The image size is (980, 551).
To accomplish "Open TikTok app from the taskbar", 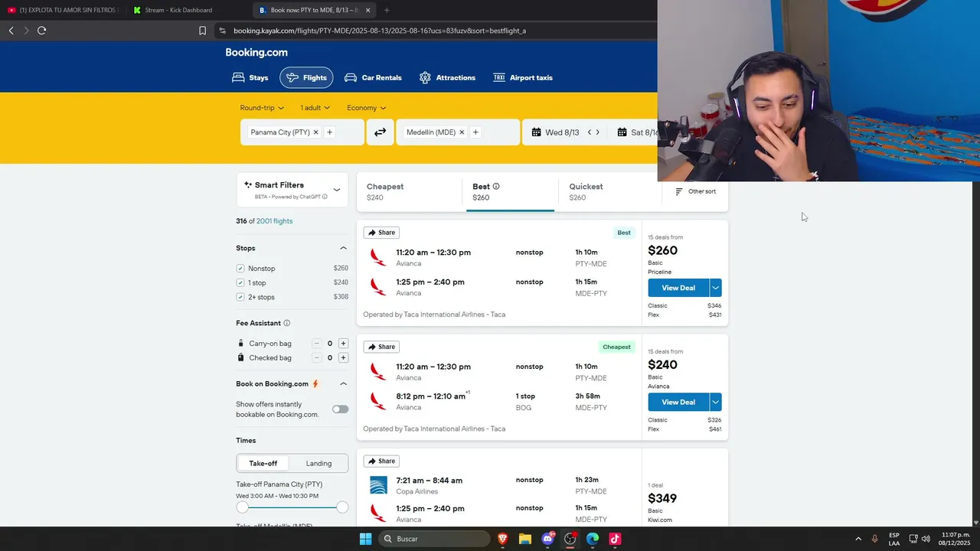I will [x=615, y=539].
